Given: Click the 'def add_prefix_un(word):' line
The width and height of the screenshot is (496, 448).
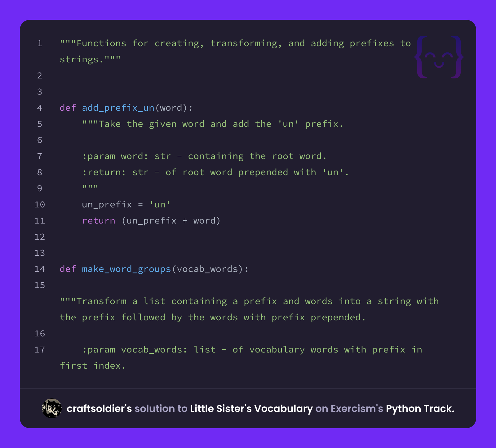Looking at the screenshot, I should click(126, 108).
